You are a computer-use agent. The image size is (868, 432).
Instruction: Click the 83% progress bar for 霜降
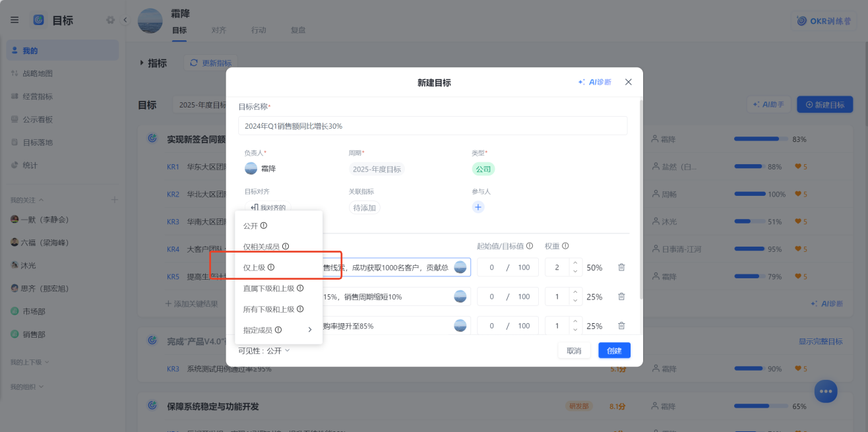760,139
